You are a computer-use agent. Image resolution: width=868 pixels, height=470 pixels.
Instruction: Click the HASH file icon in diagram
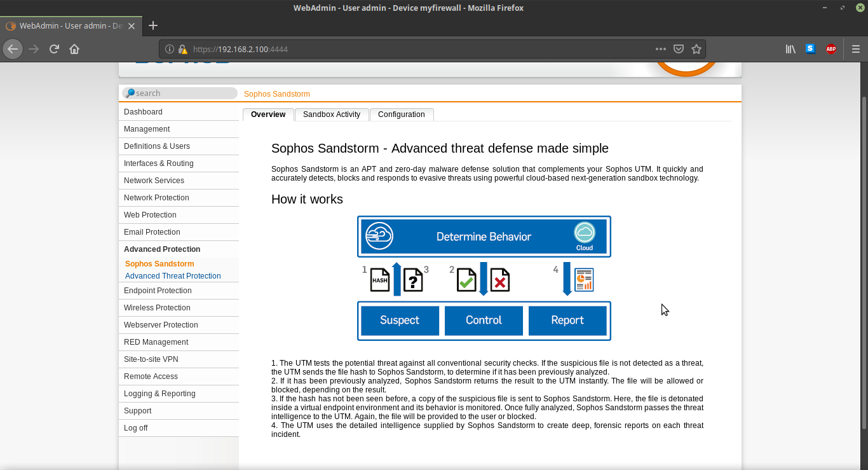click(x=380, y=279)
